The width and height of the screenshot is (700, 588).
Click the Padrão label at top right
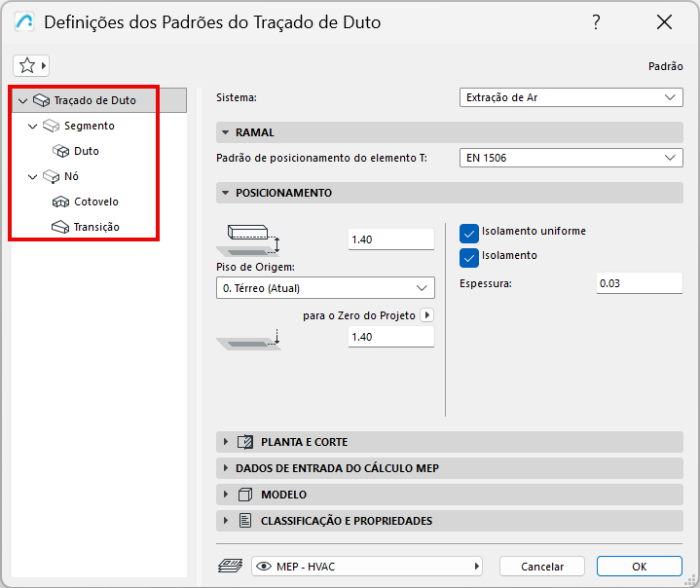pyautogui.click(x=666, y=66)
